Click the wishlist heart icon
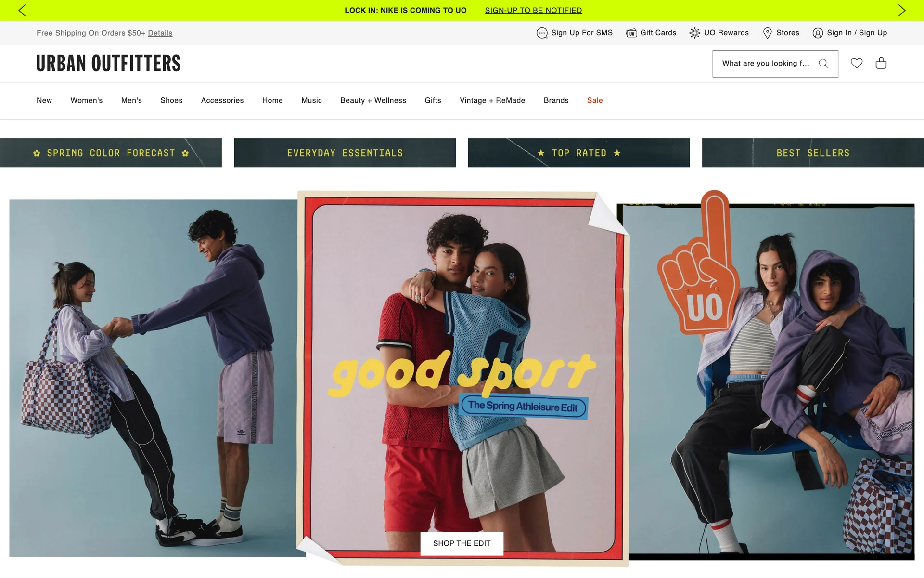 coord(856,63)
